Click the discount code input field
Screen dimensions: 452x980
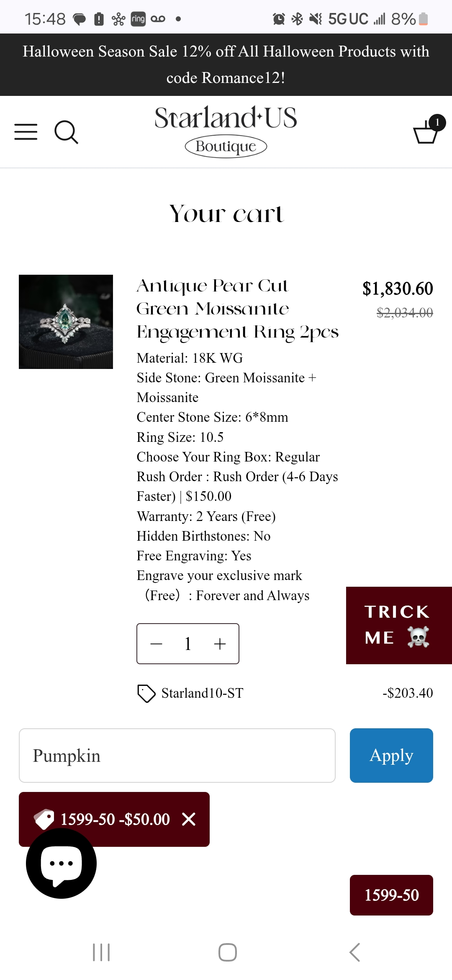tap(177, 756)
